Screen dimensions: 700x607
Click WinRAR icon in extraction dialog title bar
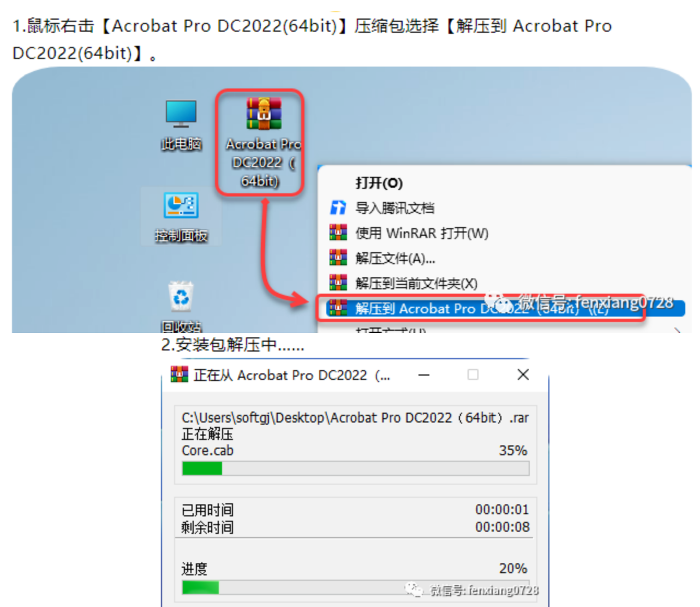pos(180,374)
